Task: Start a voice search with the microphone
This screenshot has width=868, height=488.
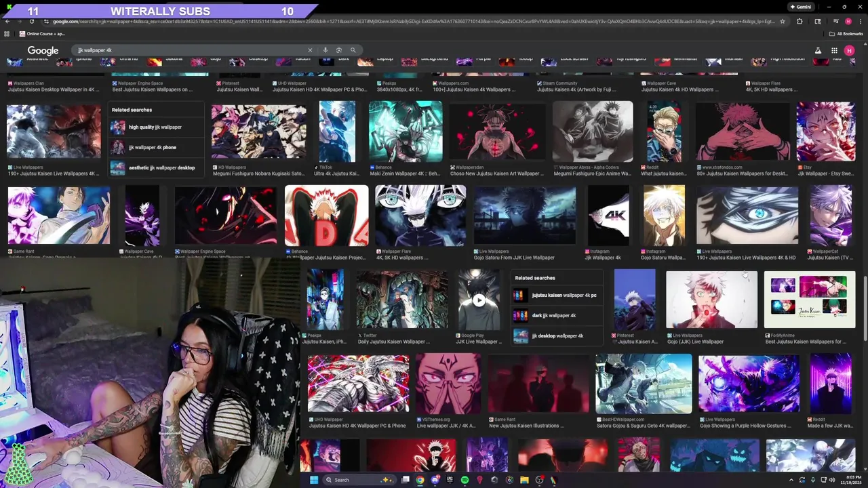Action: pyautogui.click(x=325, y=50)
